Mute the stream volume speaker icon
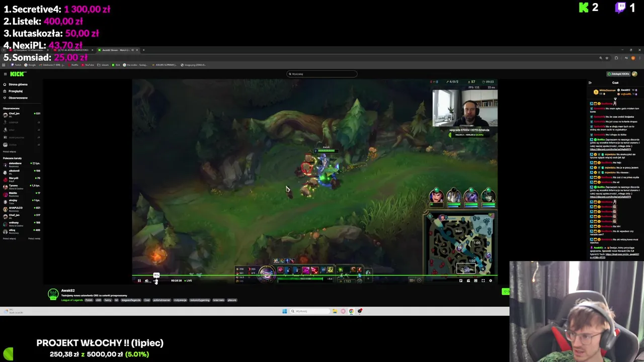Viewport: 644px width, 362px height. pyautogui.click(x=147, y=281)
